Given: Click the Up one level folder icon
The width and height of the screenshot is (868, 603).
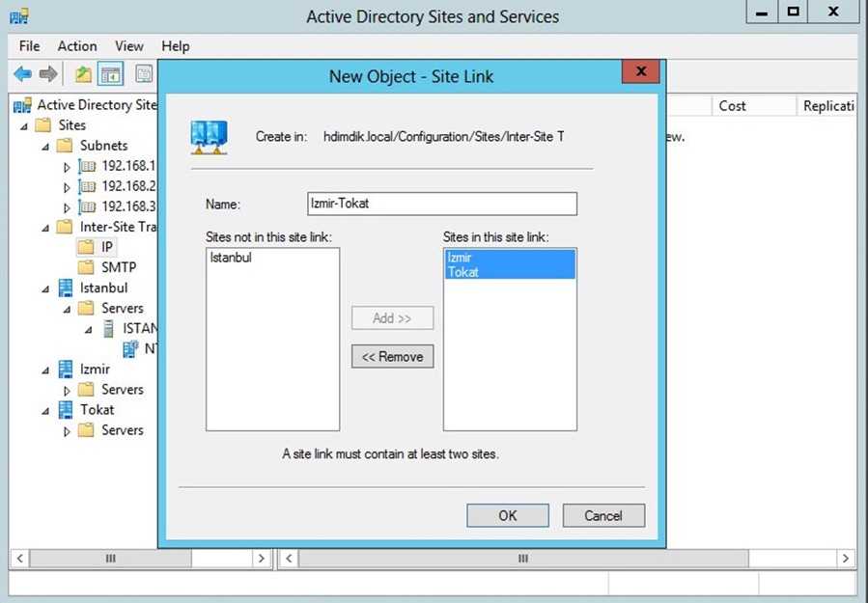Looking at the screenshot, I should [x=84, y=73].
